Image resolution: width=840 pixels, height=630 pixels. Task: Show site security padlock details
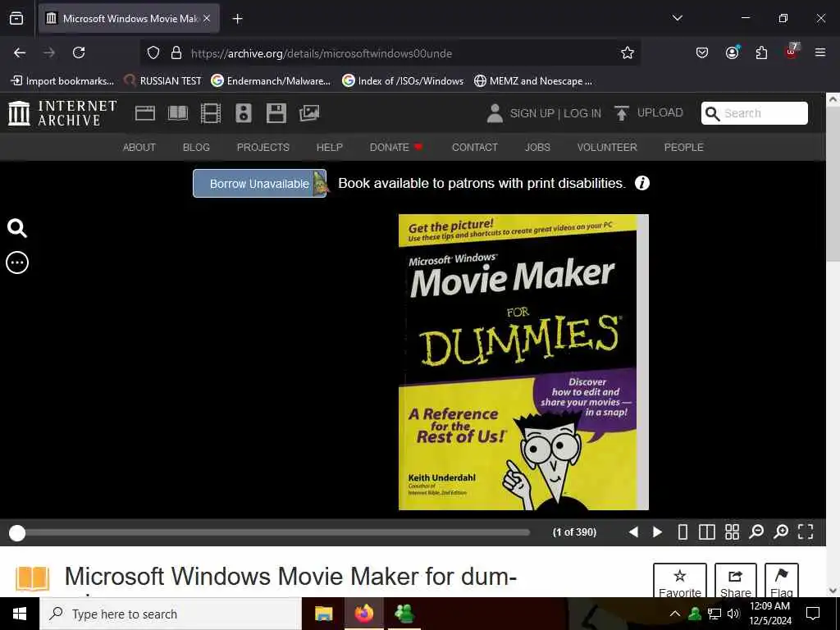point(176,53)
